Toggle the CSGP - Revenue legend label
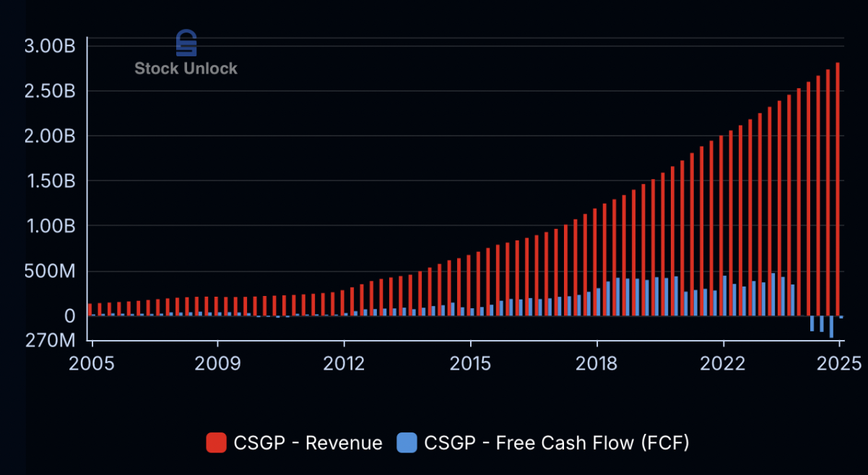 pyautogui.click(x=308, y=443)
